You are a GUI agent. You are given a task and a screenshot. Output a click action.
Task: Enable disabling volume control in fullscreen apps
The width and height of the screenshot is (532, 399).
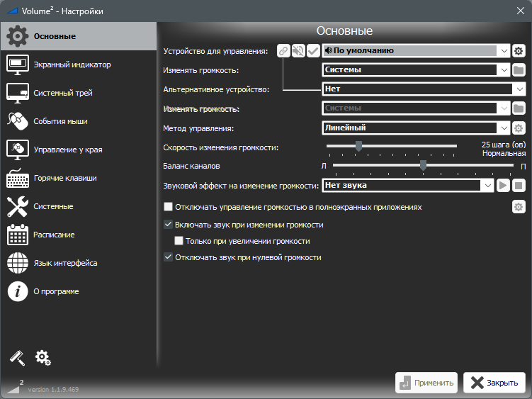(x=168, y=207)
